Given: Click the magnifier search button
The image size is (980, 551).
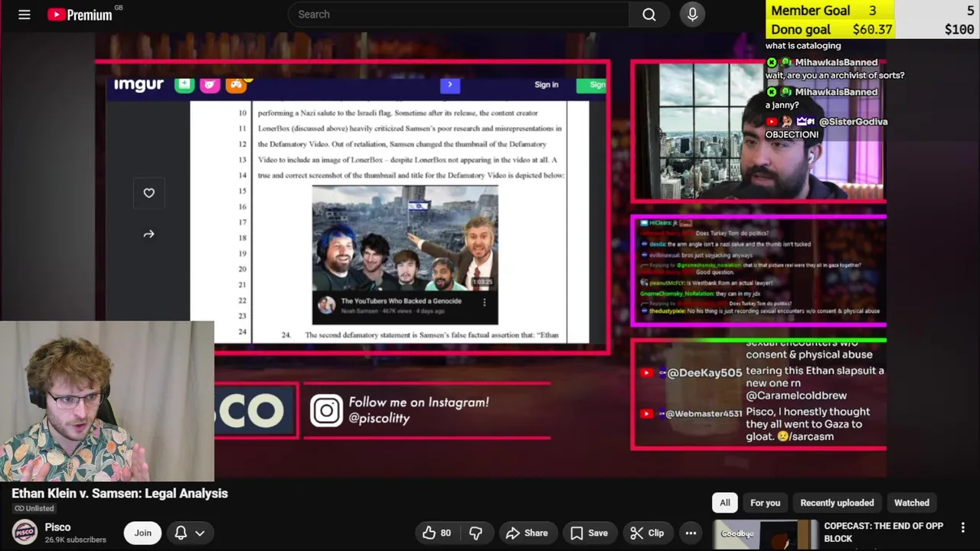Looking at the screenshot, I should (648, 15).
